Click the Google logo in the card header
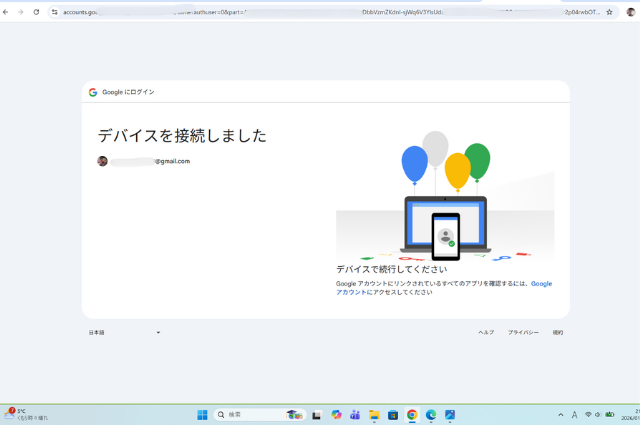The image size is (640, 425). coord(93,92)
